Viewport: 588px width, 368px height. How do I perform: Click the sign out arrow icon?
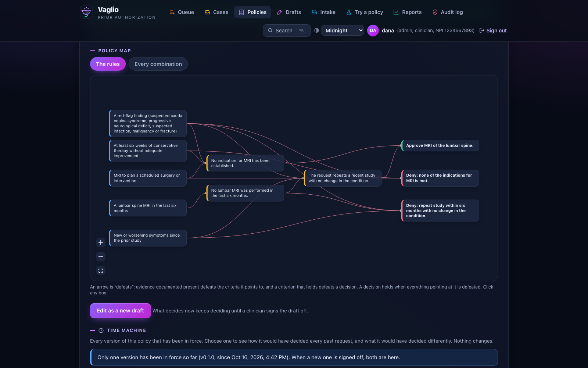pyautogui.click(x=482, y=31)
